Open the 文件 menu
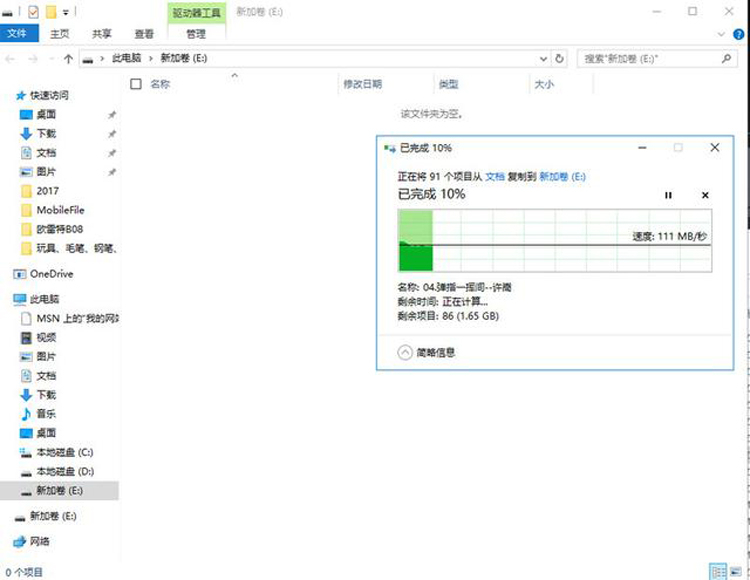Image resolution: width=750 pixels, height=580 pixels. click(17, 33)
